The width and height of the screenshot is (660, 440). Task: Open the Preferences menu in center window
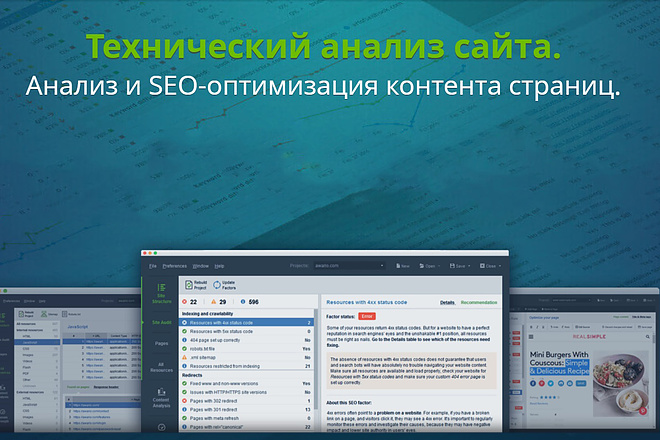click(175, 266)
